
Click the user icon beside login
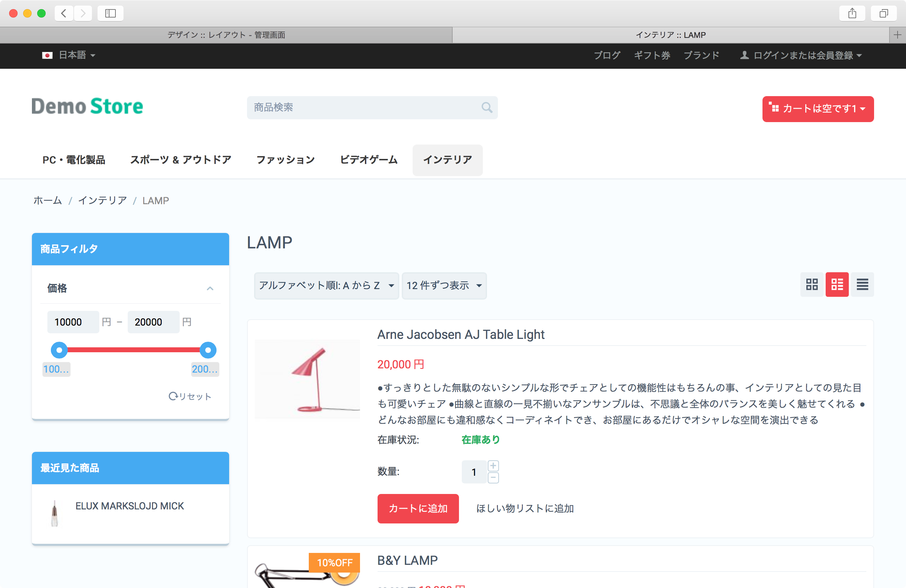point(744,55)
